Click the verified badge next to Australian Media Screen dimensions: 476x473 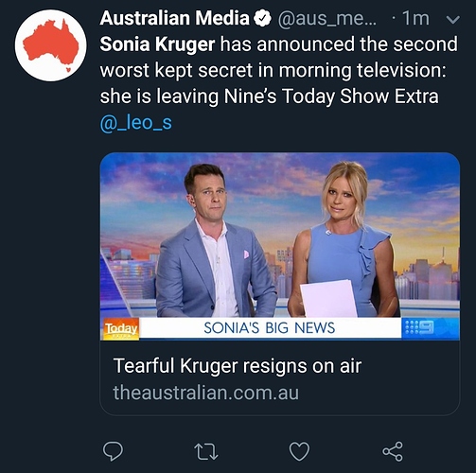click(x=262, y=19)
